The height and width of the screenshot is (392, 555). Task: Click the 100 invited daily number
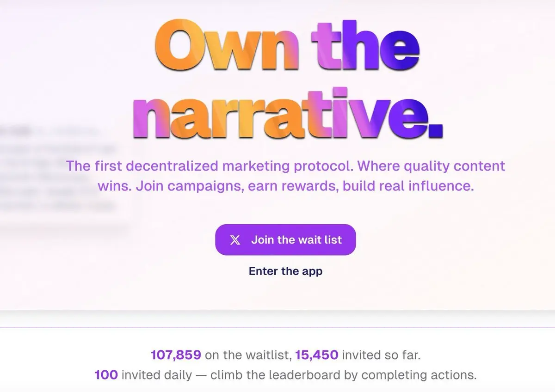pyautogui.click(x=106, y=374)
